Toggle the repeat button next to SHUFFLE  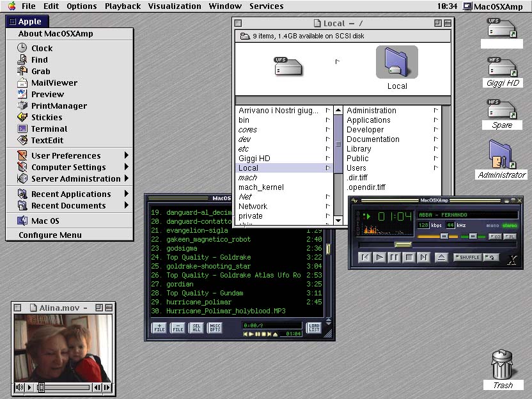pyautogui.click(x=490, y=258)
